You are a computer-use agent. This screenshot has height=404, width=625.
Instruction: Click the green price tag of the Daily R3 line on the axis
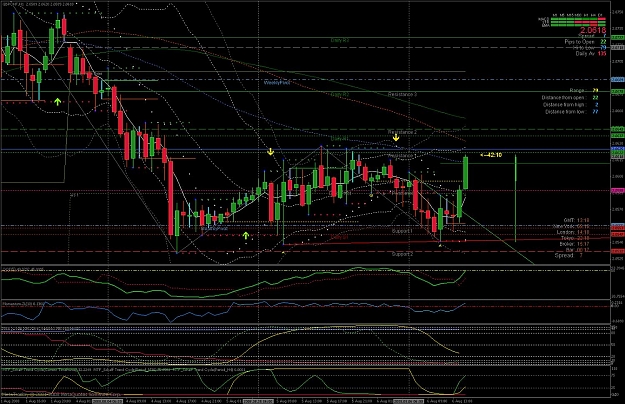(617, 37)
